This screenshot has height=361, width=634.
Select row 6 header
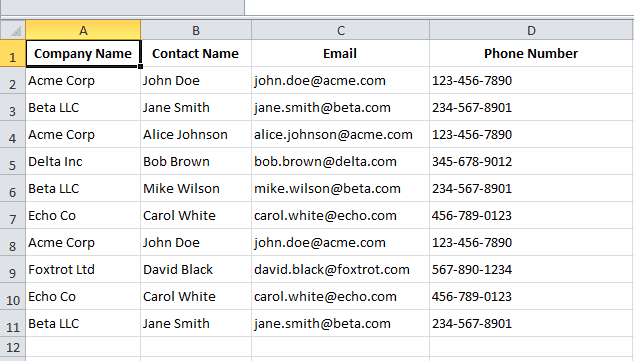(x=13, y=188)
